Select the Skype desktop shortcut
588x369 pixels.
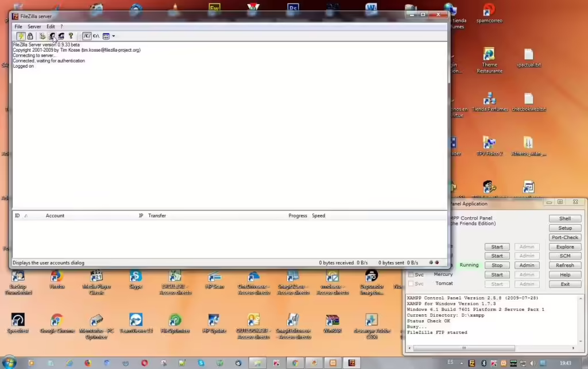click(136, 280)
